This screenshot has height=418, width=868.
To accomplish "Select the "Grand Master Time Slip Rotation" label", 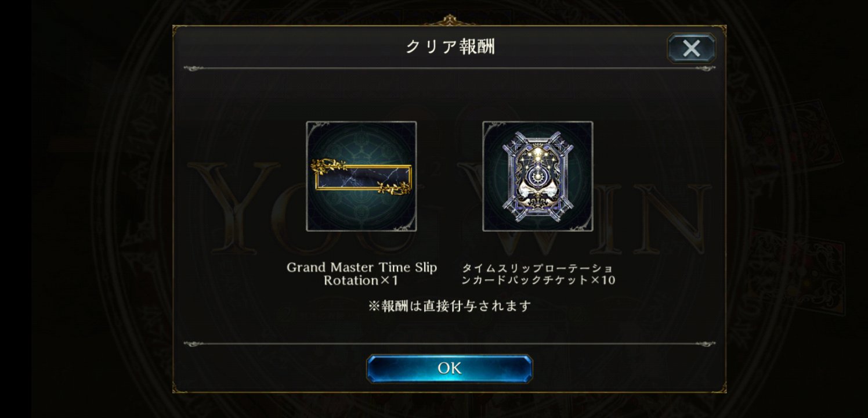I will coord(362,274).
